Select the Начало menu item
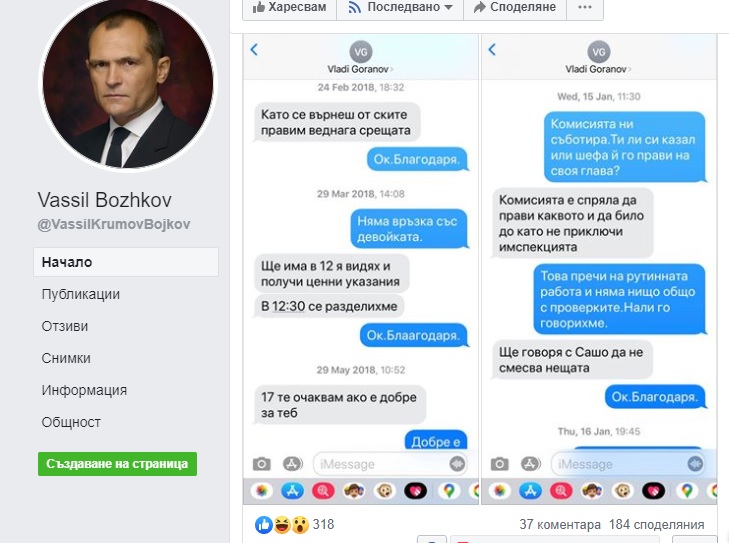Viewport: 729px width, 543px height. click(x=126, y=262)
